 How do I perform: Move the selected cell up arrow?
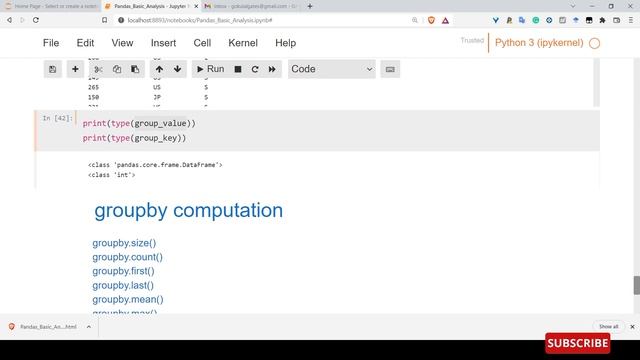click(x=159, y=69)
